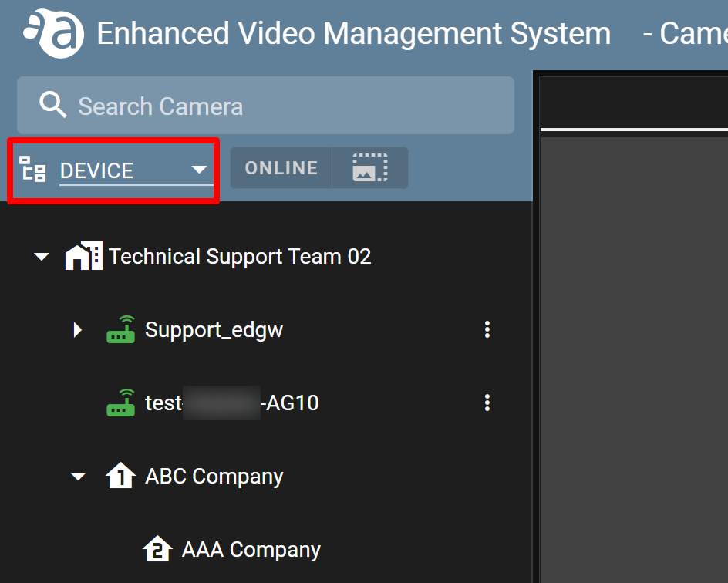Toggle the ONLINE filter button
Viewport: 728px width, 583px height.
click(x=281, y=168)
